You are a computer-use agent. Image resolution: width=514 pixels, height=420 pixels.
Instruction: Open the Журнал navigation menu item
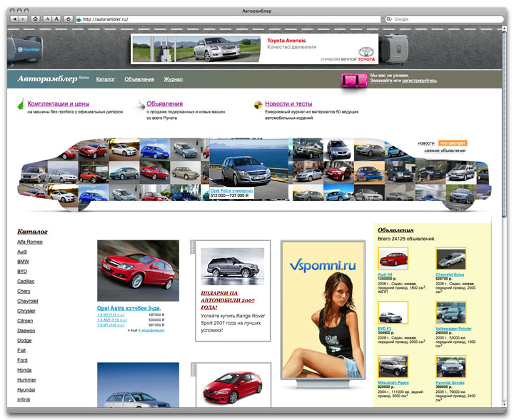[173, 79]
